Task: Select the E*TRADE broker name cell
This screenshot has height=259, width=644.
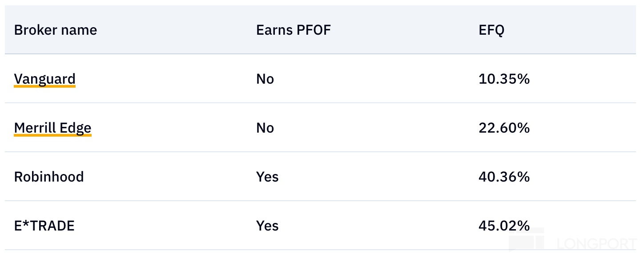Action: pyautogui.click(x=44, y=226)
